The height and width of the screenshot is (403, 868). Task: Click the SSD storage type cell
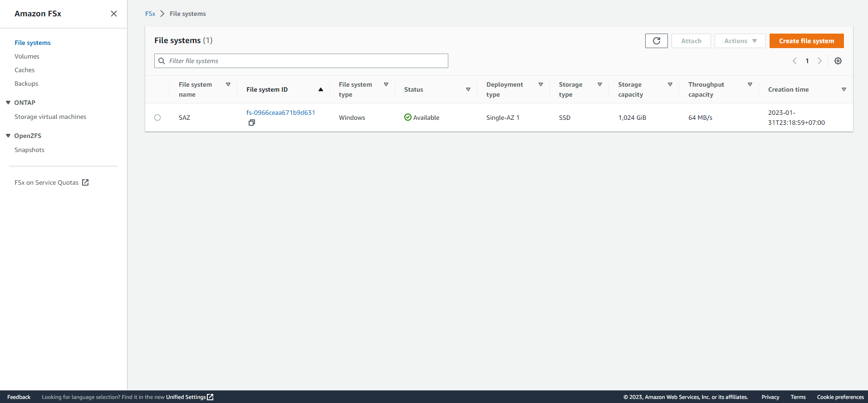[564, 118]
